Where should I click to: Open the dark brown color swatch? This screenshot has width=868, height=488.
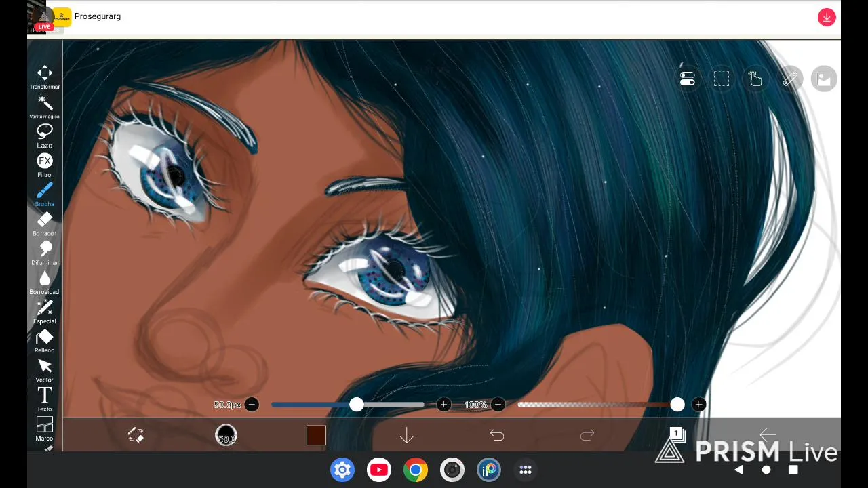[x=316, y=435]
